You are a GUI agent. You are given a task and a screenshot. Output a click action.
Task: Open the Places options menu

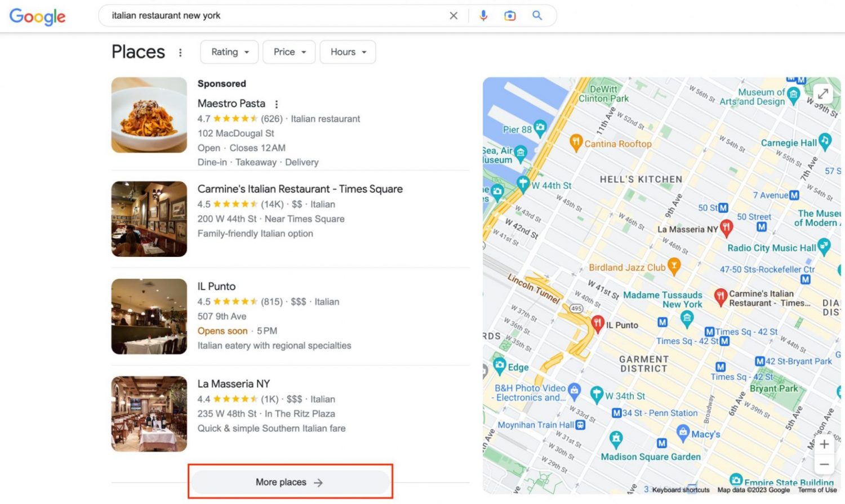click(x=180, y=52)
